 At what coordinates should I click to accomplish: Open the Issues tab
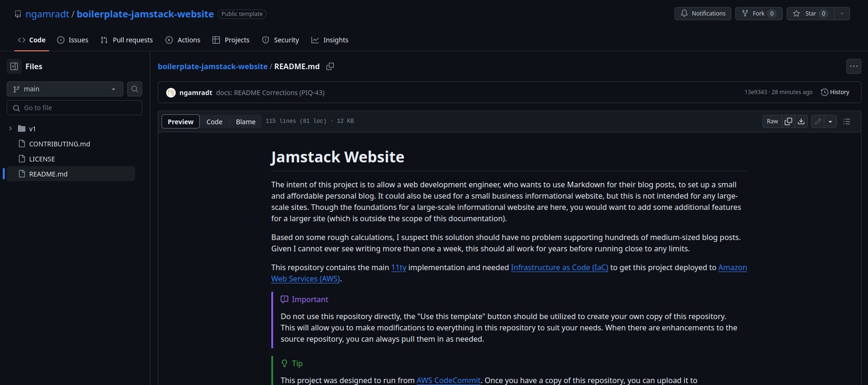(73, 40)
